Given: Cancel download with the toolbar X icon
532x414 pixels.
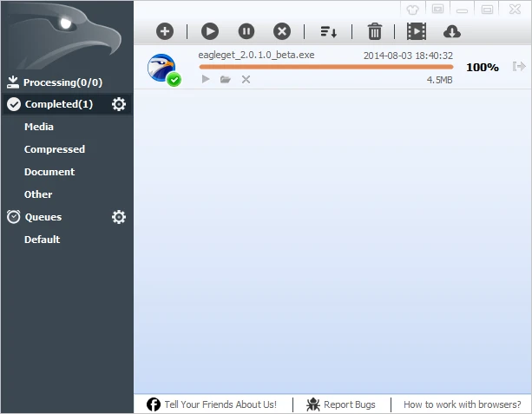Looking at the screenshot, I should (x=282, y=31).
